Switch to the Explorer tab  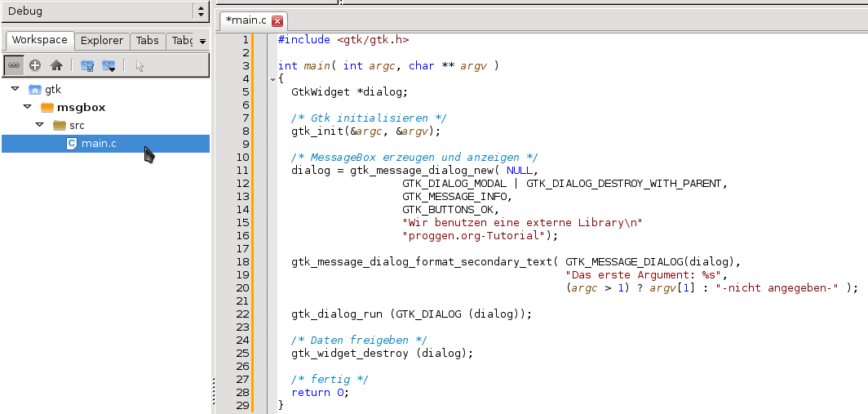click(x=102, y=40)
